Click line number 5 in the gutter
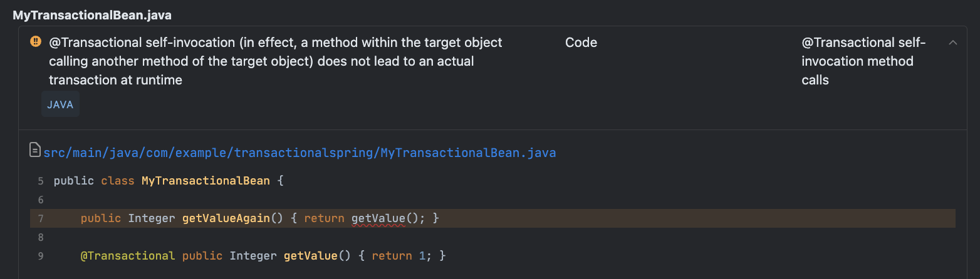 pyautogui.click(x=41, y=181)
